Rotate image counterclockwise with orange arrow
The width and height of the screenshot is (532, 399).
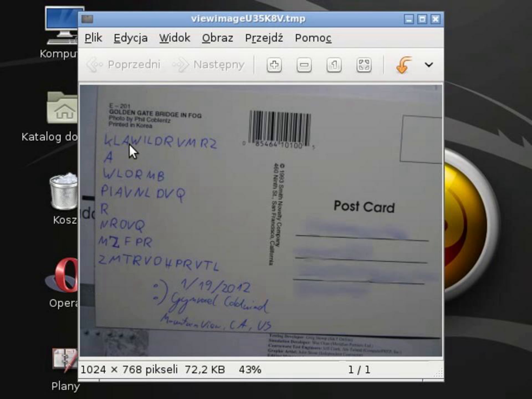coord(404,65)
